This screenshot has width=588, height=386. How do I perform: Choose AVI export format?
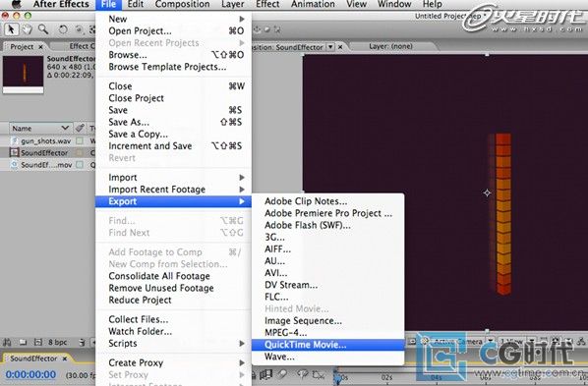point(328,273)
